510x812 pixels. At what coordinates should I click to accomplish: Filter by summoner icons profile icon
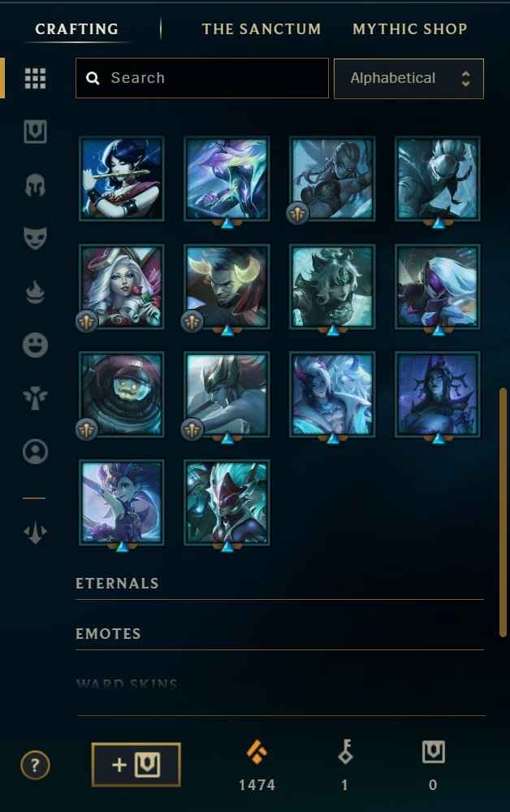tap(35, 452)
